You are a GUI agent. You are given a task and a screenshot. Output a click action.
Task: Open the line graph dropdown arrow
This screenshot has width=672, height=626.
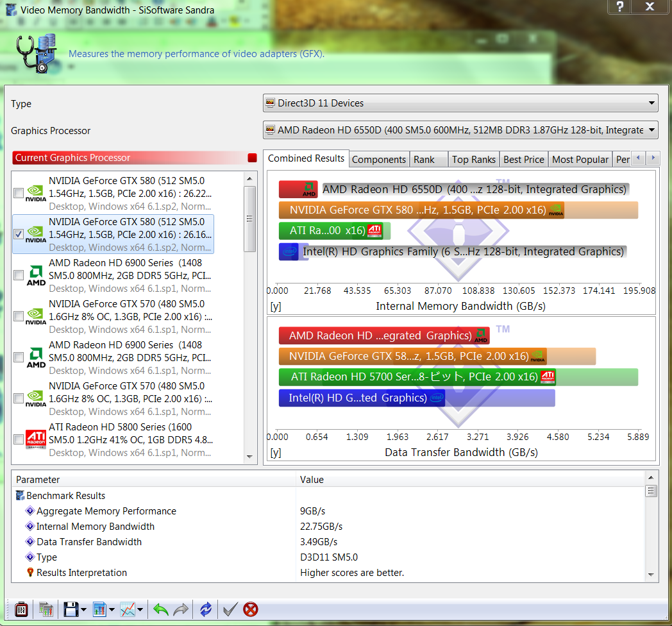click(x=140, y=609)
